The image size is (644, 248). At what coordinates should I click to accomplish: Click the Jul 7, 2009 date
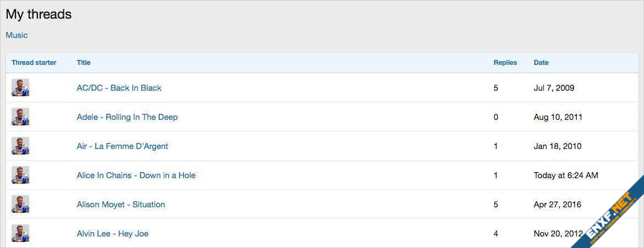pyautogui.click(x=554, y=88)
